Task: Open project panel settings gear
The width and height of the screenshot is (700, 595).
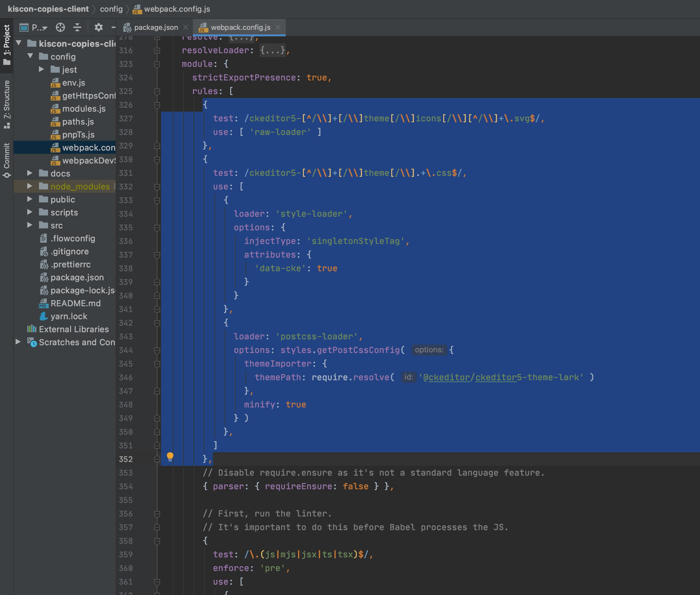Action: coord(98,27)
